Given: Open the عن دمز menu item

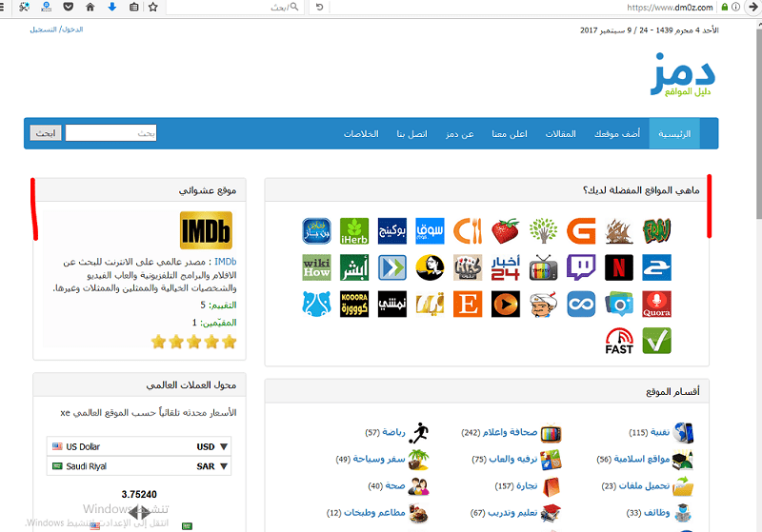Looking at the screenshot, I should pyautogui.click(x=460, y=134).
